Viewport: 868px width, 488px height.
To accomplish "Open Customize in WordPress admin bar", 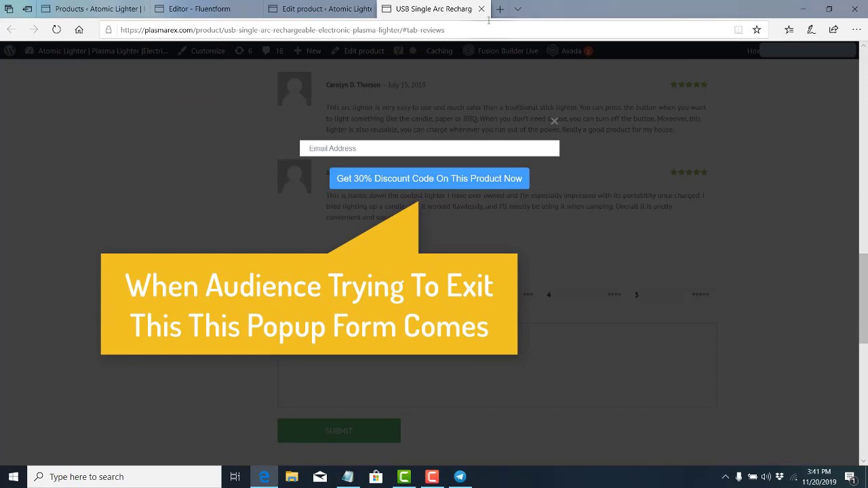I will (201, 51).
